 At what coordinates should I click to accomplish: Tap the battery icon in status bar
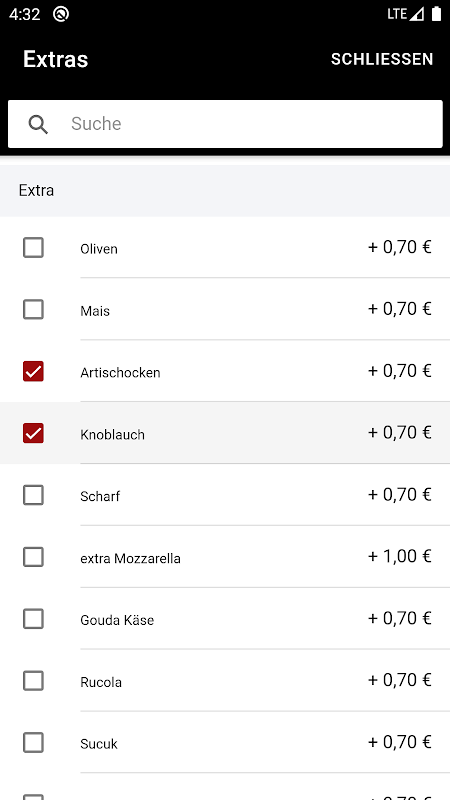click(x=436, y=14)
